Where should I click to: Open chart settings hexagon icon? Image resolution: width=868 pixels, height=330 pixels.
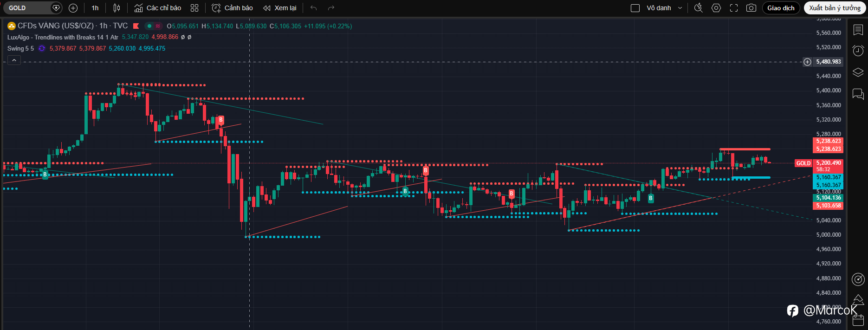[x=716, y=8]
